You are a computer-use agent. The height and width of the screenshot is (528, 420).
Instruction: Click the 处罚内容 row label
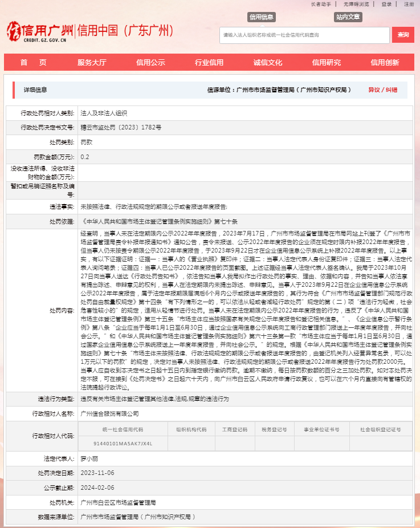[x=62, y=310]
